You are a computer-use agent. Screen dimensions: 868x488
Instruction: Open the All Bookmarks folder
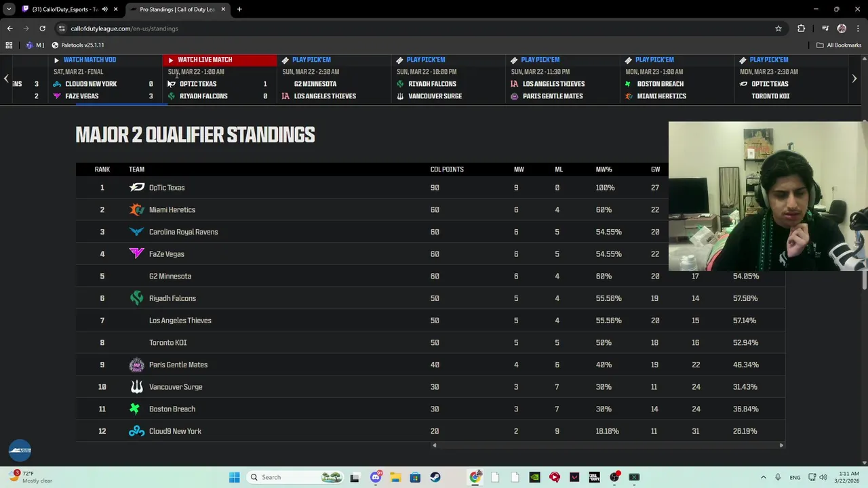click(839, 45)
